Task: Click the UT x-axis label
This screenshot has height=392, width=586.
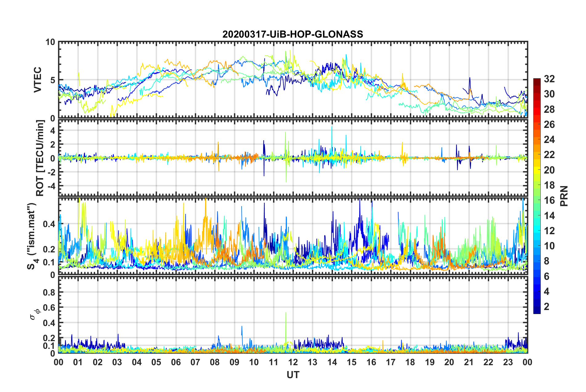Action: 293,375
